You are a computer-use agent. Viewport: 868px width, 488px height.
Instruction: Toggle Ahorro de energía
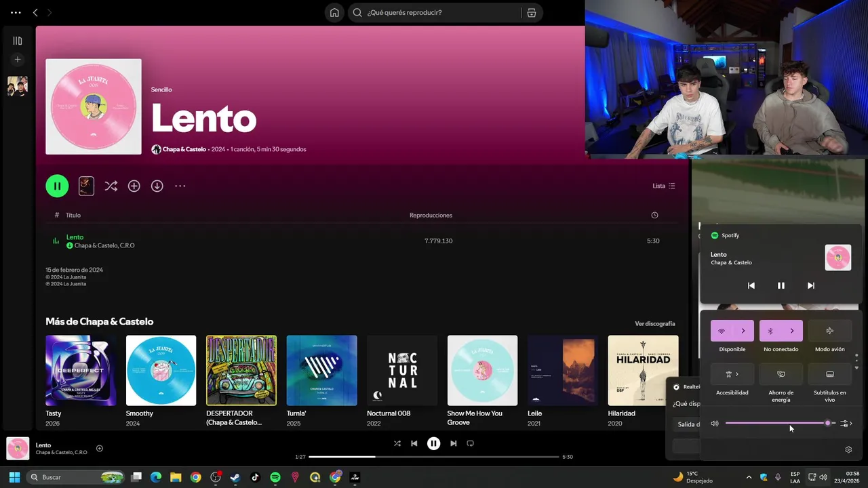pyautogui.click(x=781, y=374)
